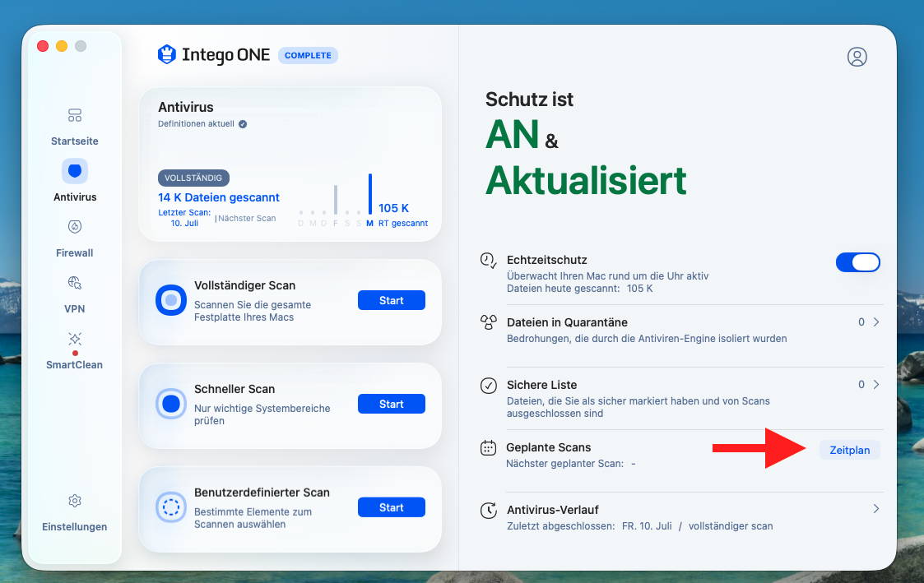
Task: Click '14 K Dateien gescannt' text
Action: pyautogui.click(x=219, y=198)
